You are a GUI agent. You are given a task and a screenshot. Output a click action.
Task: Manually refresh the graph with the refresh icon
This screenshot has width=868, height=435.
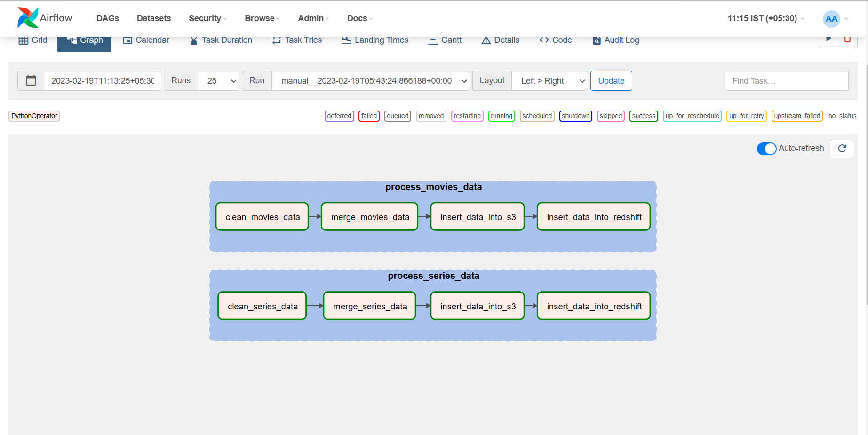point(842,149)
